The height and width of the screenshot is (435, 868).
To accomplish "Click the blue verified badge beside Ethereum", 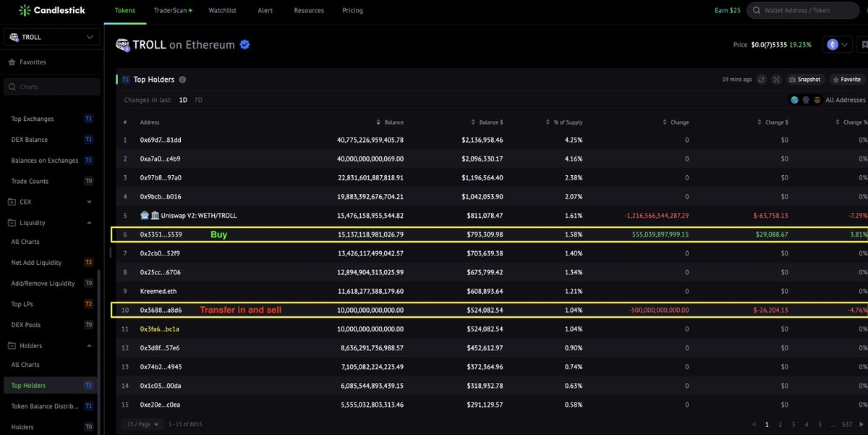I will pyautogui.click(x=245, y=45).
